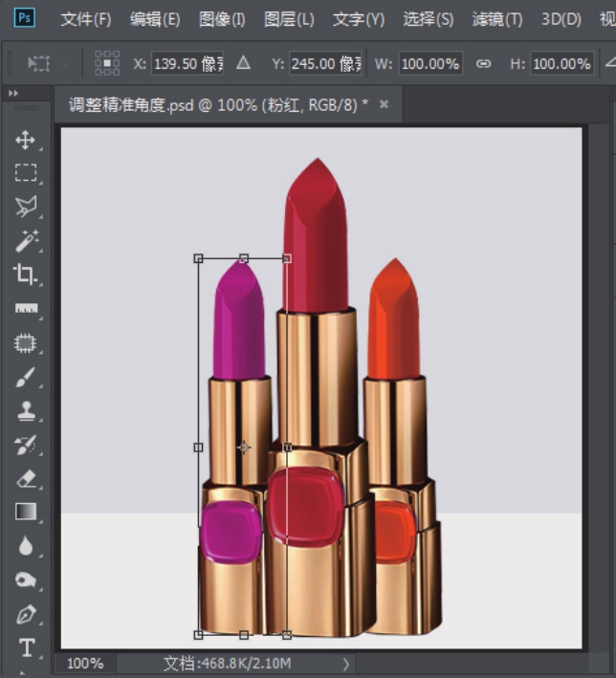The width and height of the screenshot is (616, 678).
Task: Pick the Polygonal Lasso tool
Action: (x=25, y=207)
